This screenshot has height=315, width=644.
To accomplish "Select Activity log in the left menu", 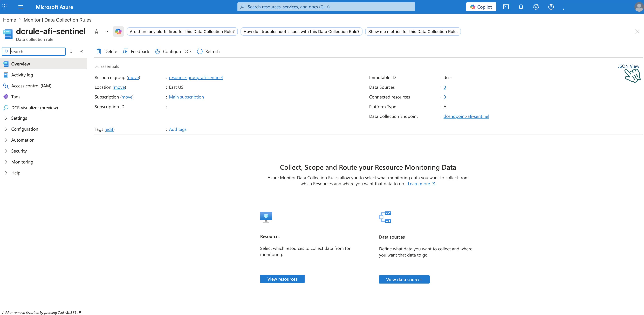I will (44, 75).
